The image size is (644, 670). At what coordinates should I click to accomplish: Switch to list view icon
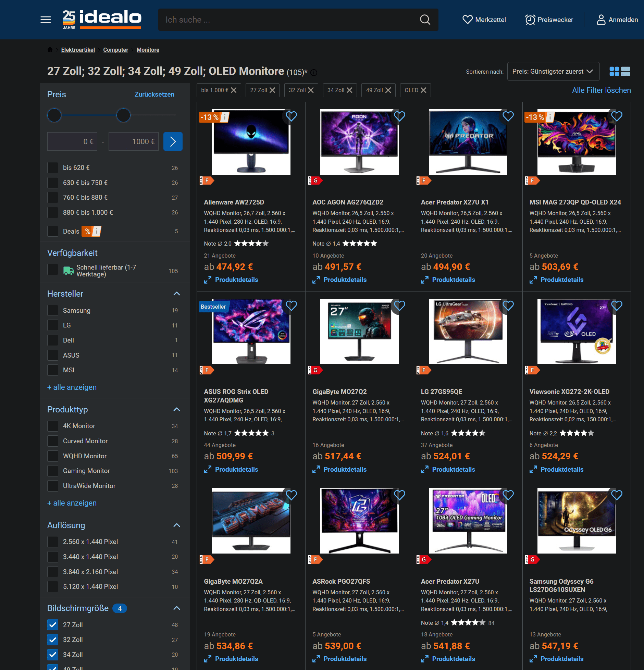coord(626,71)
